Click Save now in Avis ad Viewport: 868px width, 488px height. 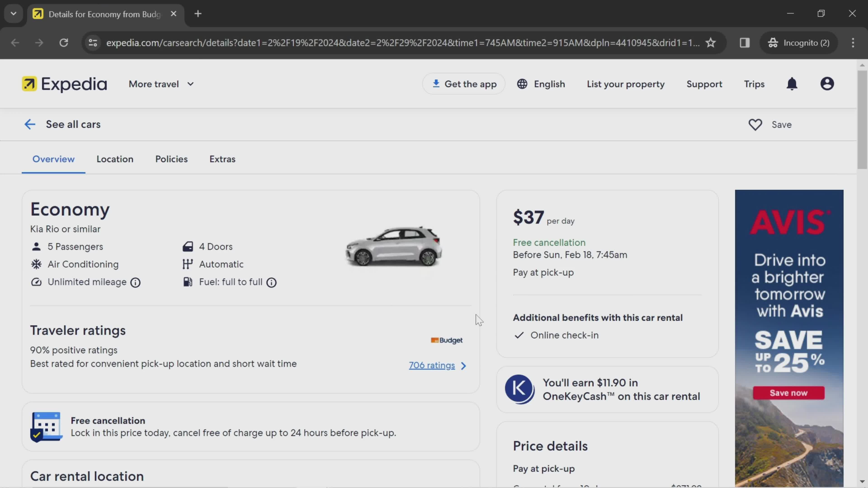pos(788,393)
